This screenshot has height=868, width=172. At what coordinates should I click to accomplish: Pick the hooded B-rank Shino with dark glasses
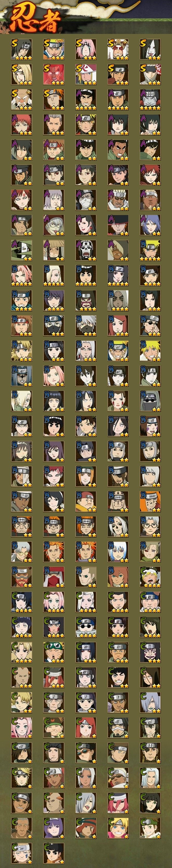point(150,401)
